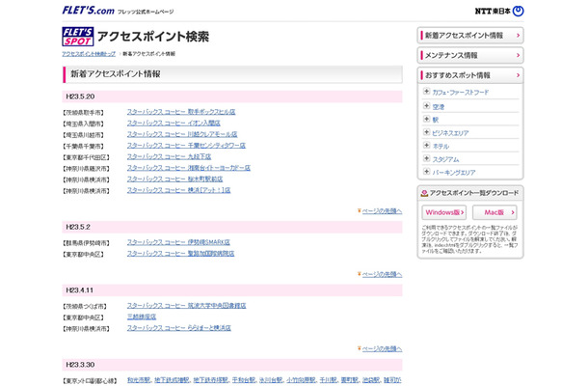The width and height of the screenshot is (588, 386).
Task: Open スターバックス コーヒー ららぽーと横浜店 link
Action: click(179, 328)
